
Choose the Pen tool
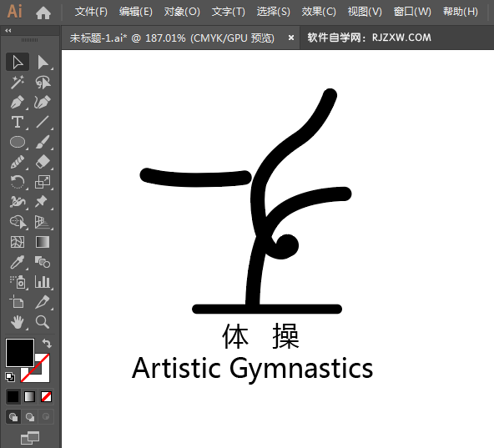[18, 102]
